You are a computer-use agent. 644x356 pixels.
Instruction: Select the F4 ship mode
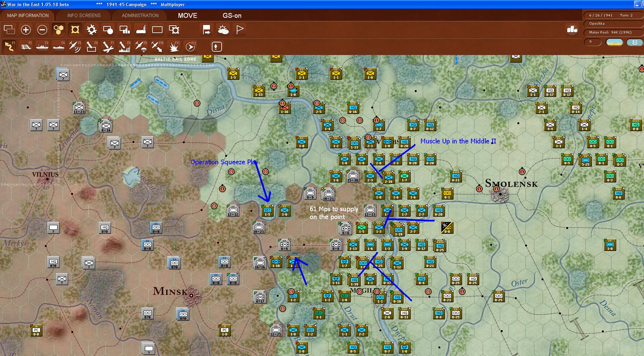(x=59, y=46)
